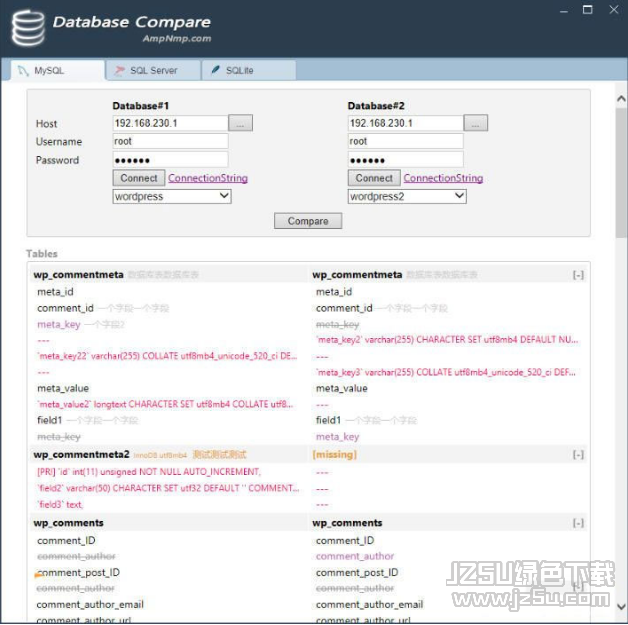The height and width of the screenshot is (625, 628).
Task: Maximize the Database Compare window
Action: click(x=588, y=10)
